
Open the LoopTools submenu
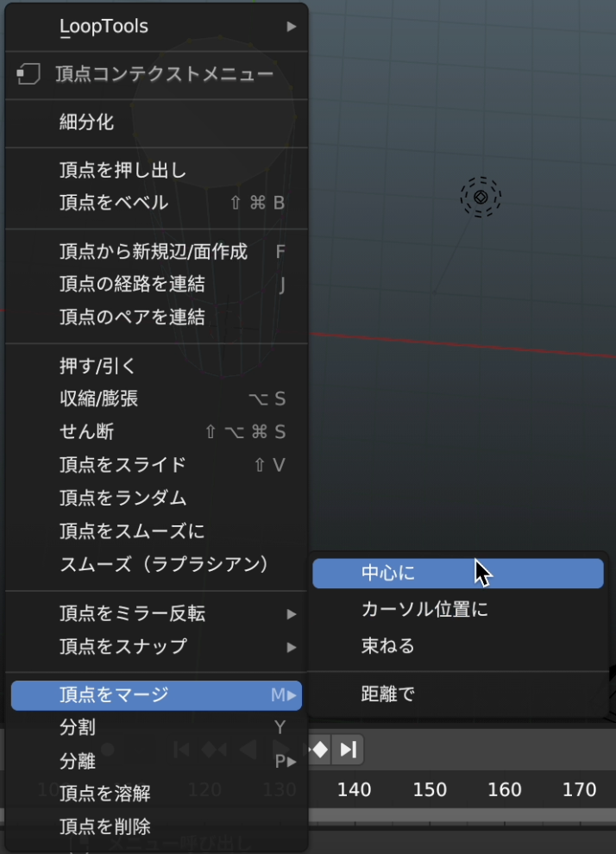(156, 26)
